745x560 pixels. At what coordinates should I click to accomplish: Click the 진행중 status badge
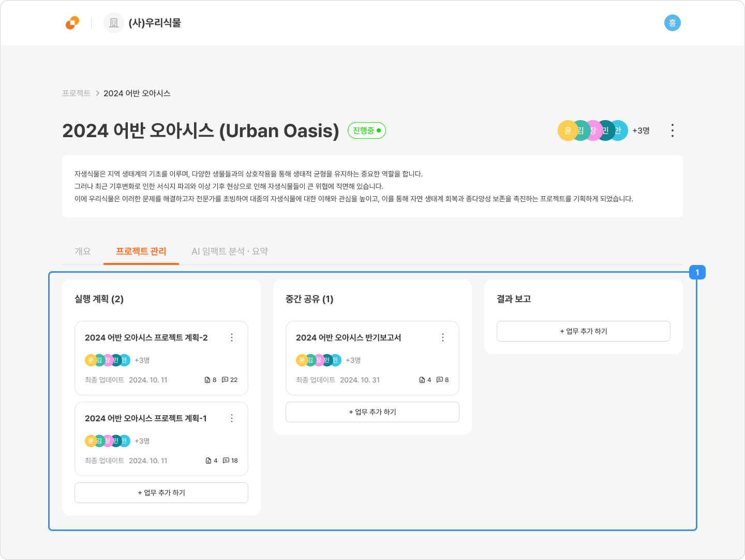tap(366, 130)
